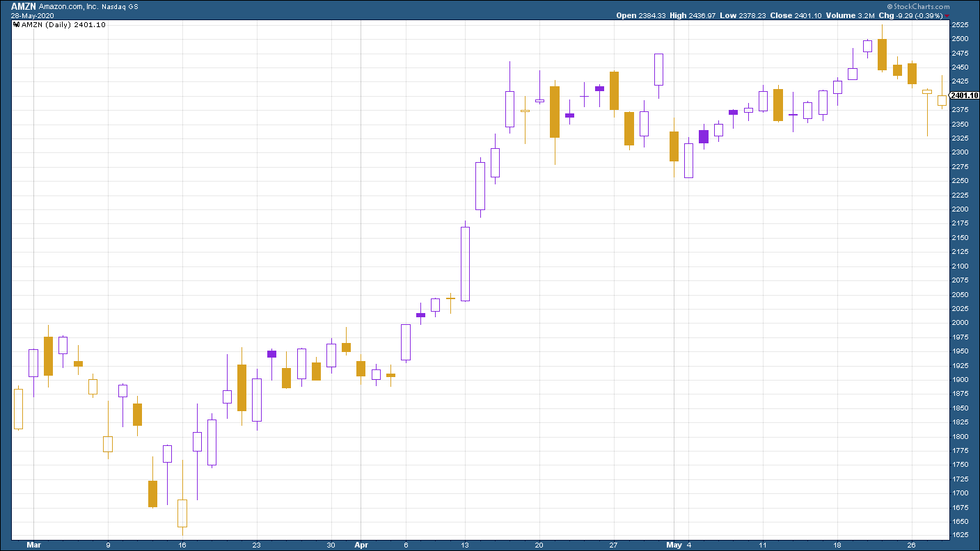Click the 2300 price axis label
The width and height of the screenshot is (980, 551).
(959, 152)
